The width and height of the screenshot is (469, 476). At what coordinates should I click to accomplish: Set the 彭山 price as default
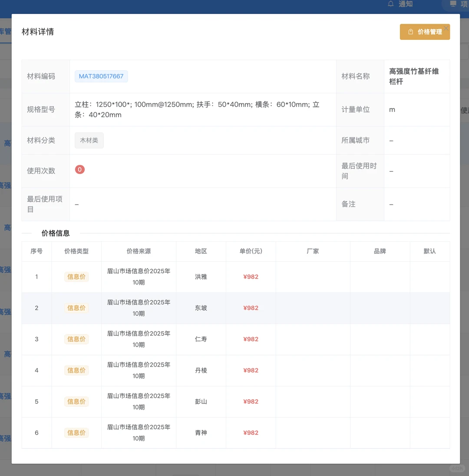pyautogui.click(x=430, y=401)
